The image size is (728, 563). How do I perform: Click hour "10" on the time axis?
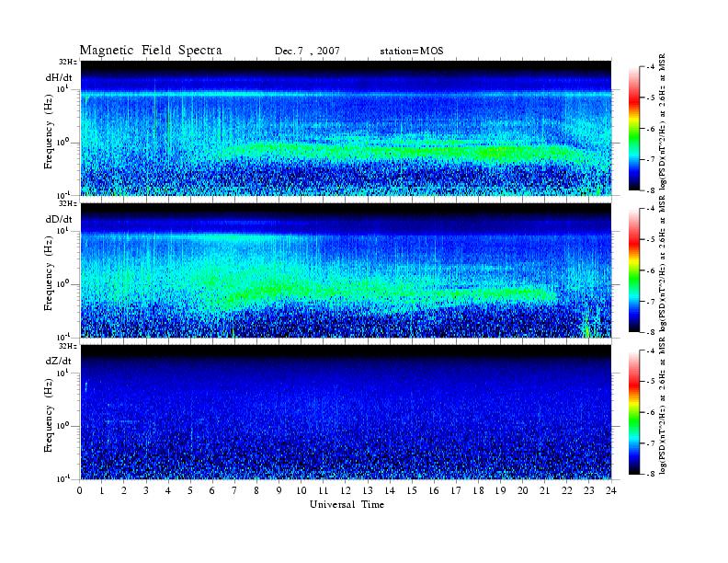coord(301,490)
